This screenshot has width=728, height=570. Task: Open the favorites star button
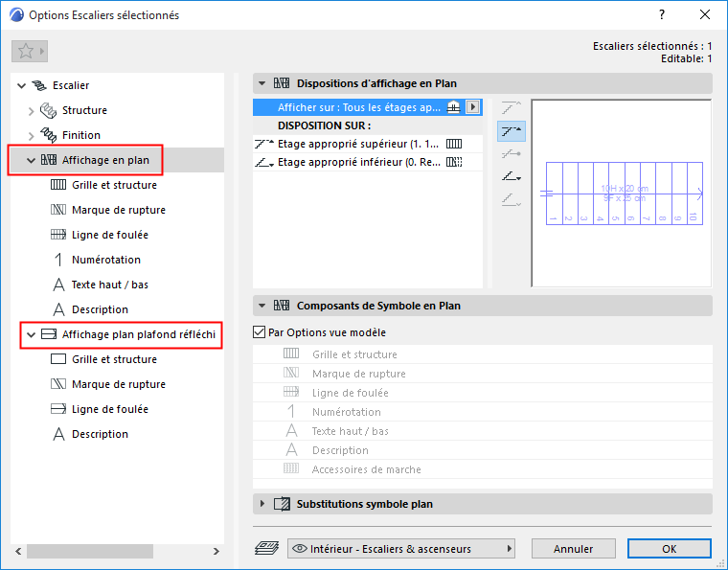(30, 51)
